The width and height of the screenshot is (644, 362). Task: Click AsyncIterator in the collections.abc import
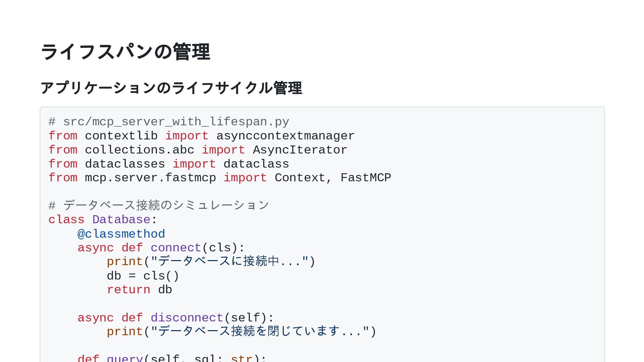[x=300, y=150]
